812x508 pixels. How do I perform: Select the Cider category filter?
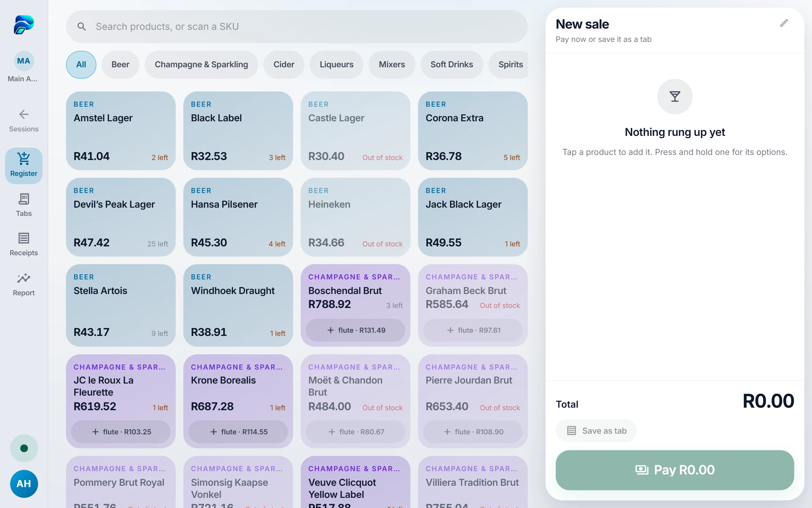(x=284, y=64)
